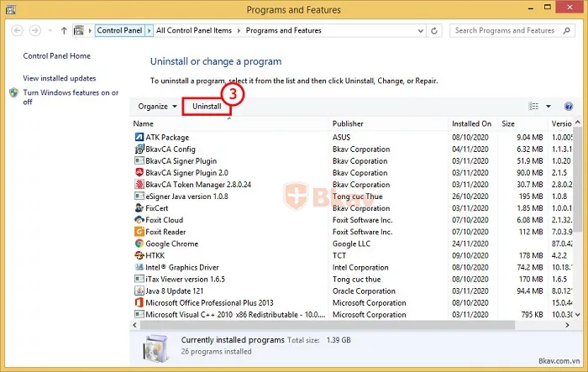Sort list by Installed On column header
The image size is (588, 372).
(471, 123)
